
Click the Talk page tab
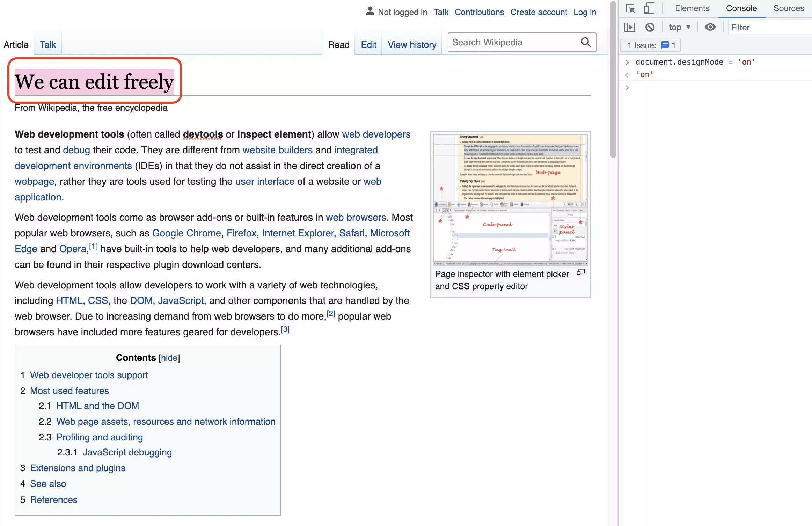[x=47, y=44]
